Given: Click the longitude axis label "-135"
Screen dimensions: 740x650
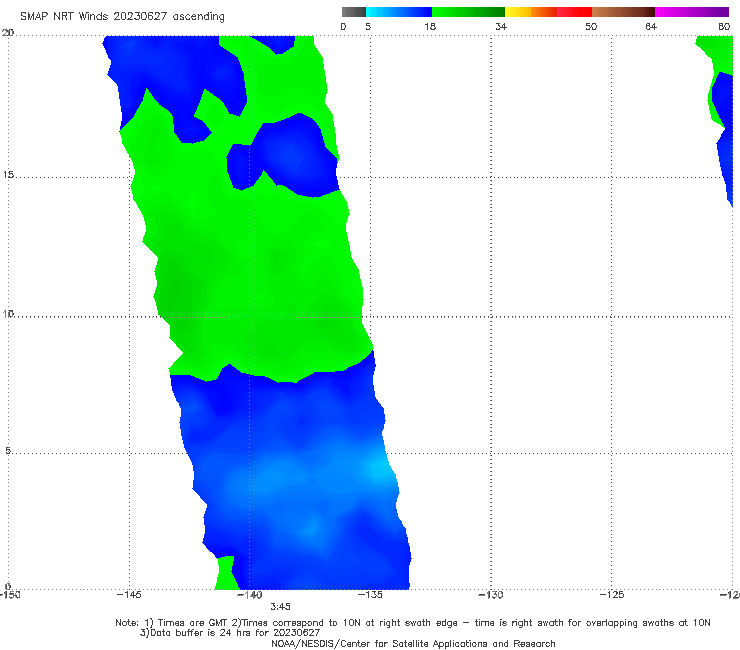Looking at the screenshot, I should click(x=370, y=595).
